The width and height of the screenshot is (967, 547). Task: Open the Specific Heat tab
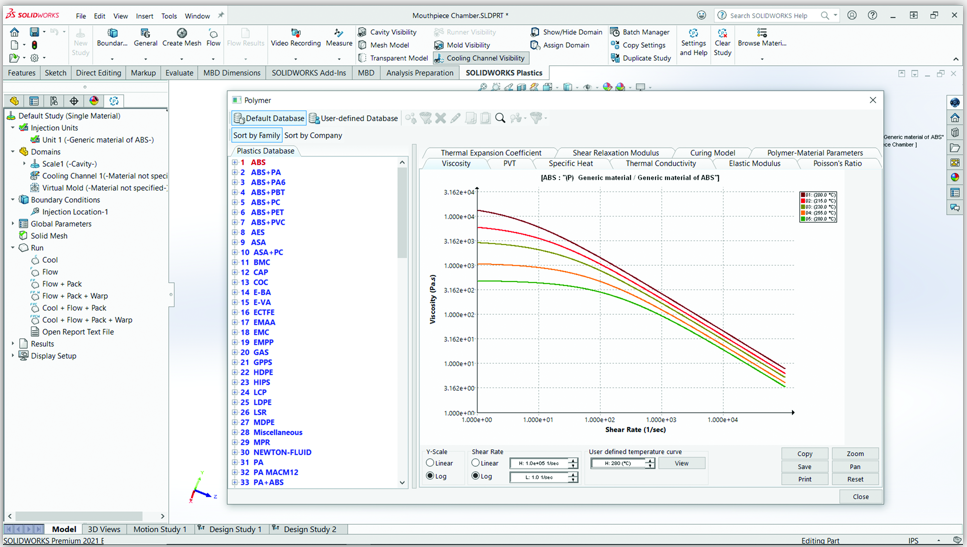(570, 163)
